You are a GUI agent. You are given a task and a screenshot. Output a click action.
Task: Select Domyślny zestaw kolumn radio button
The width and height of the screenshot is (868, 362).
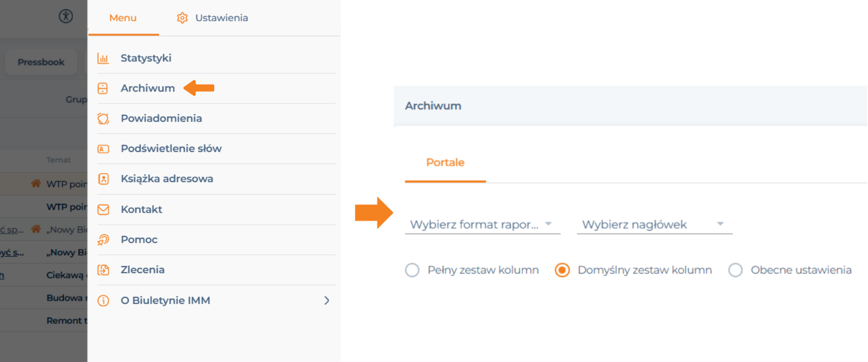coord(562,270)
